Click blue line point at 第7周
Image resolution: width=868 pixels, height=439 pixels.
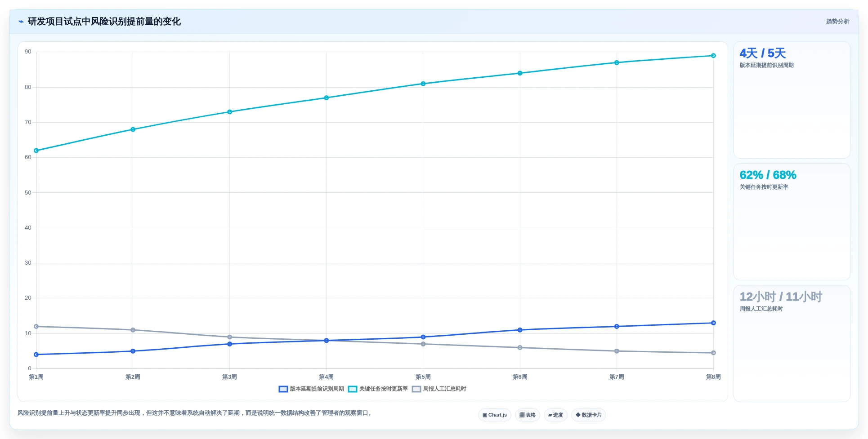[617, 327]
